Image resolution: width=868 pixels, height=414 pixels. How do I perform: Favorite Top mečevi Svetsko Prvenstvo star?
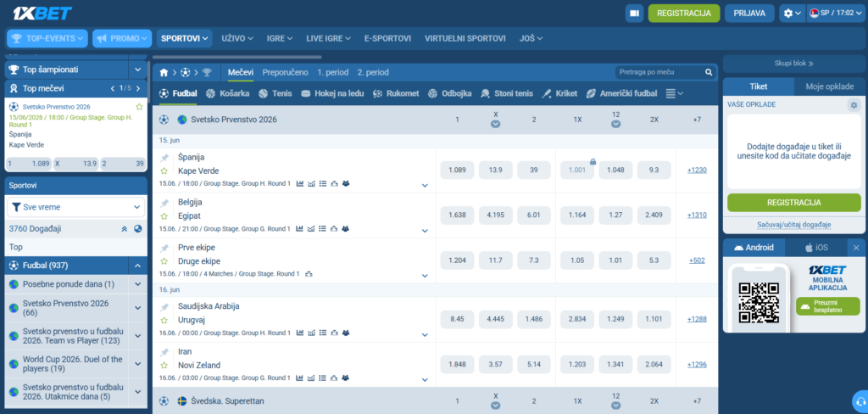coord(140,106)
